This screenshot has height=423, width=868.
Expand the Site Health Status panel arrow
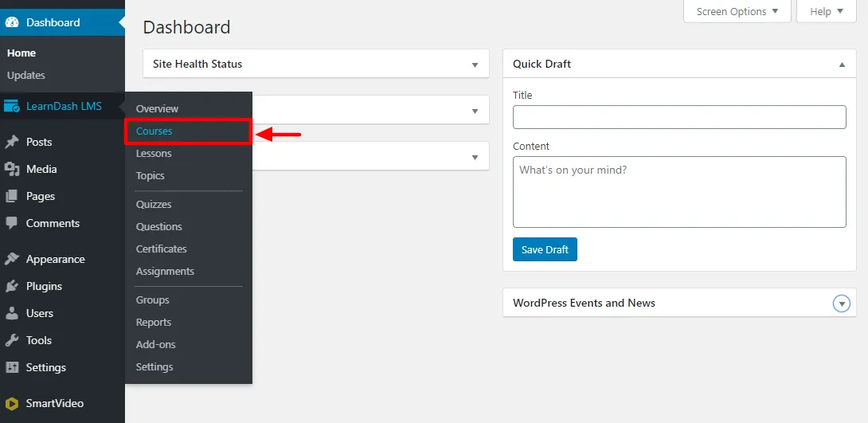pos(475,65)
